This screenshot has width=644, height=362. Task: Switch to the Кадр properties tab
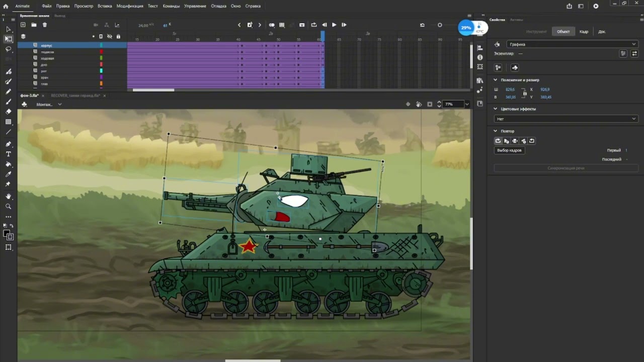584,32
